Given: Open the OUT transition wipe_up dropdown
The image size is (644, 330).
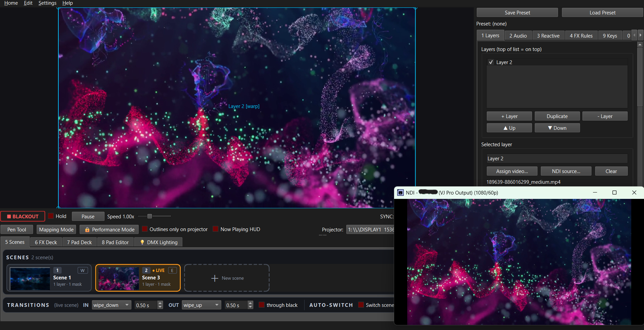Looking at the screenshot, I should [202, 305].
